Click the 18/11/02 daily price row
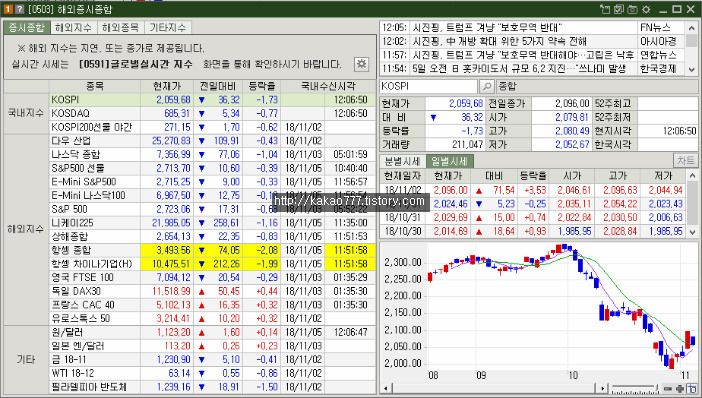Image resolution: width=702 pixels, height=398 pixels. (x=533, y=190)
